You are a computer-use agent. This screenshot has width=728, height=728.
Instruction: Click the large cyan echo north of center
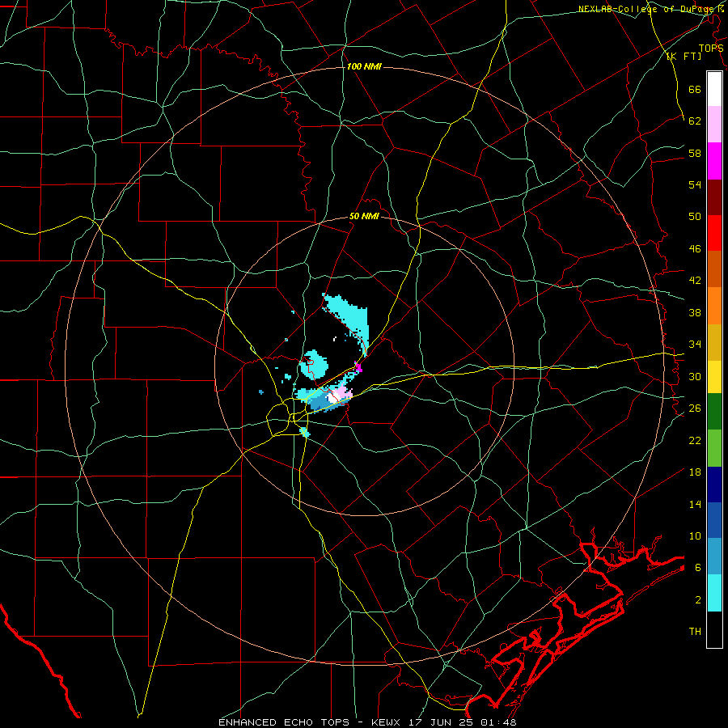coord(349,320)
